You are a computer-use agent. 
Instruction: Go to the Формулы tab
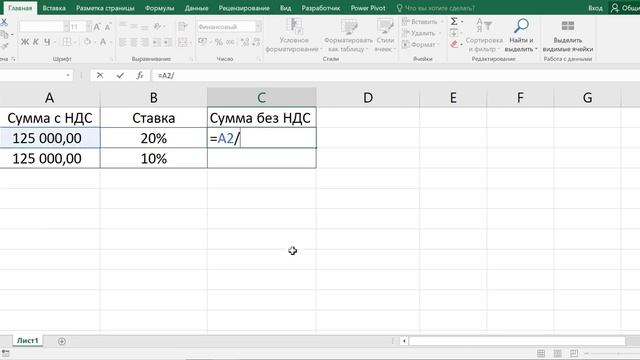[159, 8]
